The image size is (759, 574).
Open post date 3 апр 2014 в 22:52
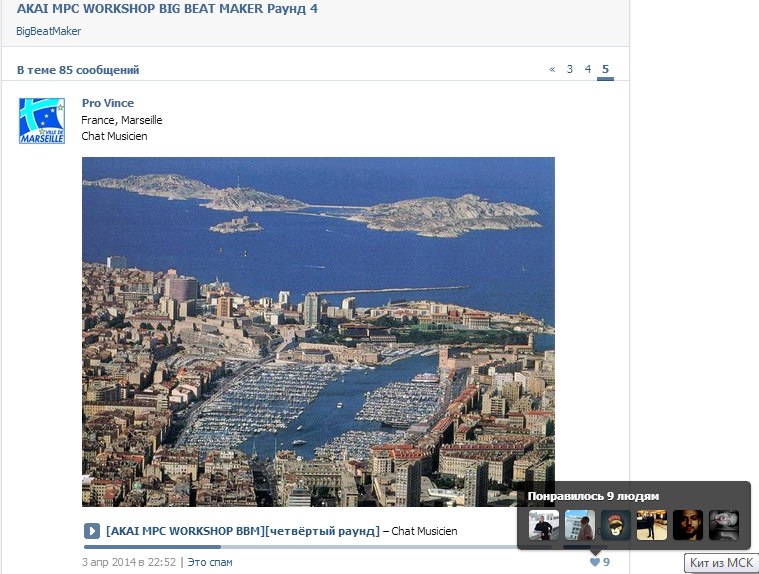tap(129, 562)
